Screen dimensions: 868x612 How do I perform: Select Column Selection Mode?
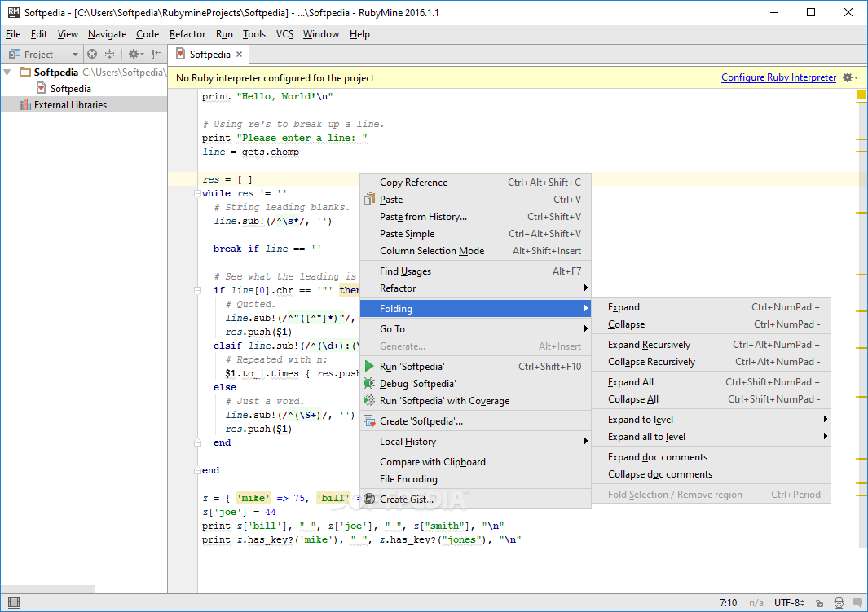475,251
